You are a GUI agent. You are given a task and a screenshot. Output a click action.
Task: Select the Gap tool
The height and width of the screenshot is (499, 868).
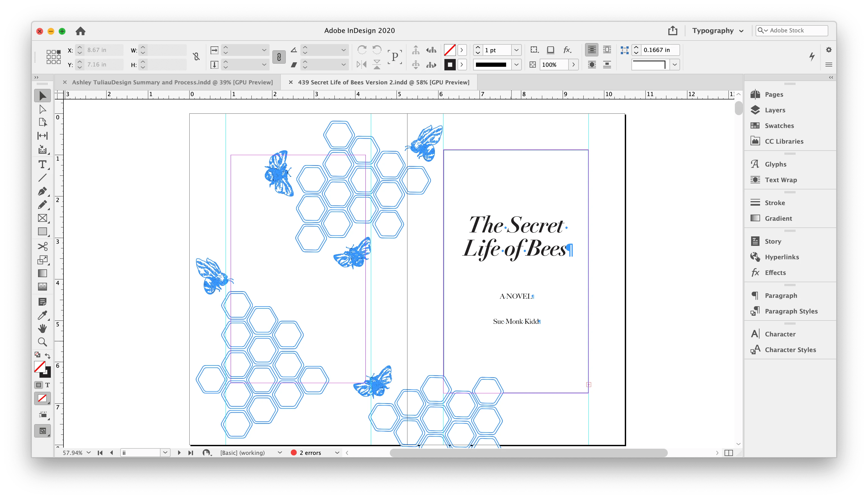point(42,136)
